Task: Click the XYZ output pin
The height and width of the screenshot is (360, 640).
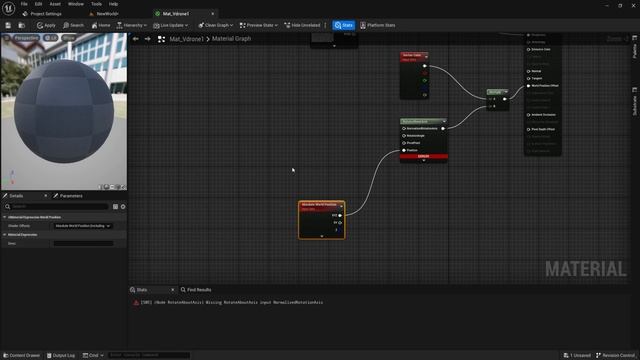Action: click(x=340, y=215)
